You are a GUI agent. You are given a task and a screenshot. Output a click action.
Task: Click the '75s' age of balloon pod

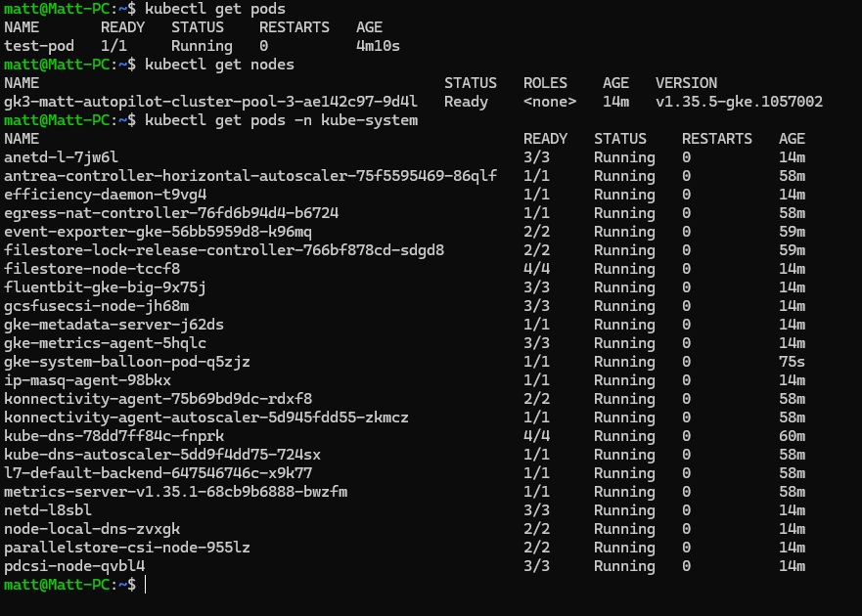click(792, 362)
